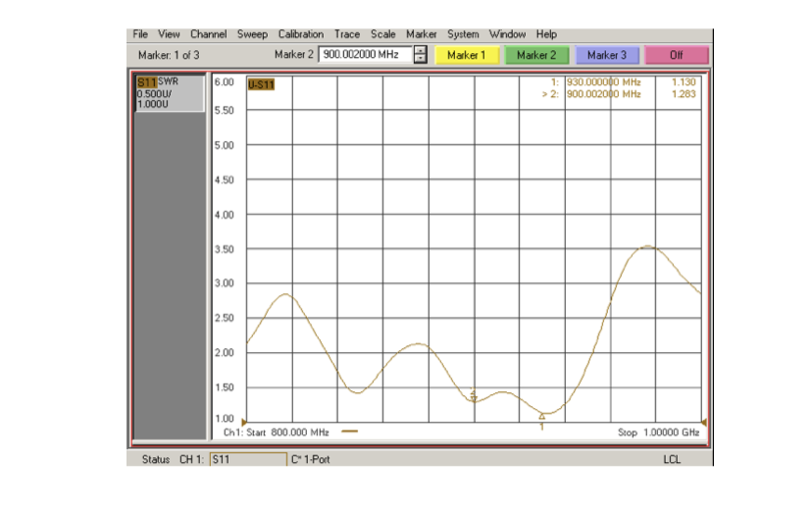Viewport: 812px width, 508px height.
Task: Click the marker 1 triangle on the trace
Action: point(541,416)
